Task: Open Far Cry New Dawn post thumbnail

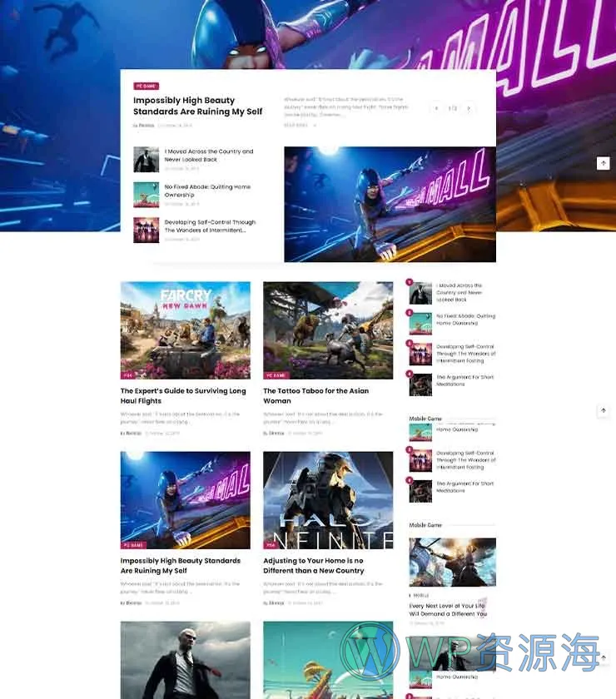Action: tap(185, 330)
